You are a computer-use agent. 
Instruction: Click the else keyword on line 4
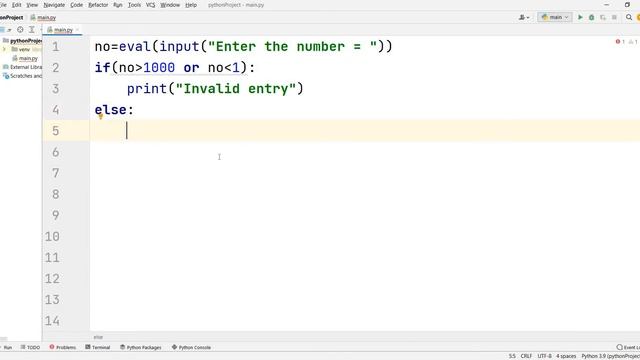click(x=110, y=110)
